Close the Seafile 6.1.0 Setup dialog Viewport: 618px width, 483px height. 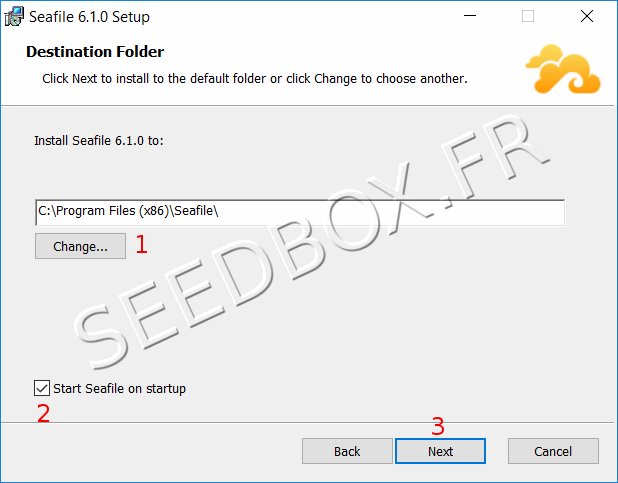click(x=587, y=16)
